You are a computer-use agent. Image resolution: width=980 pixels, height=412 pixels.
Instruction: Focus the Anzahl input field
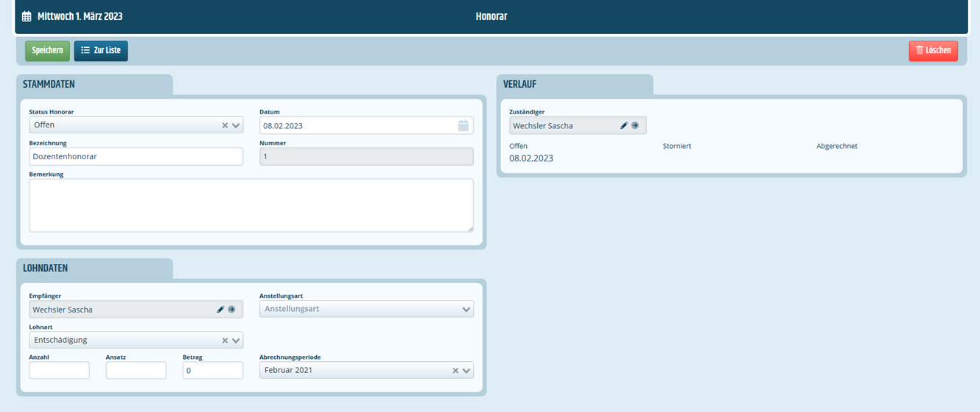pos(60,370)
